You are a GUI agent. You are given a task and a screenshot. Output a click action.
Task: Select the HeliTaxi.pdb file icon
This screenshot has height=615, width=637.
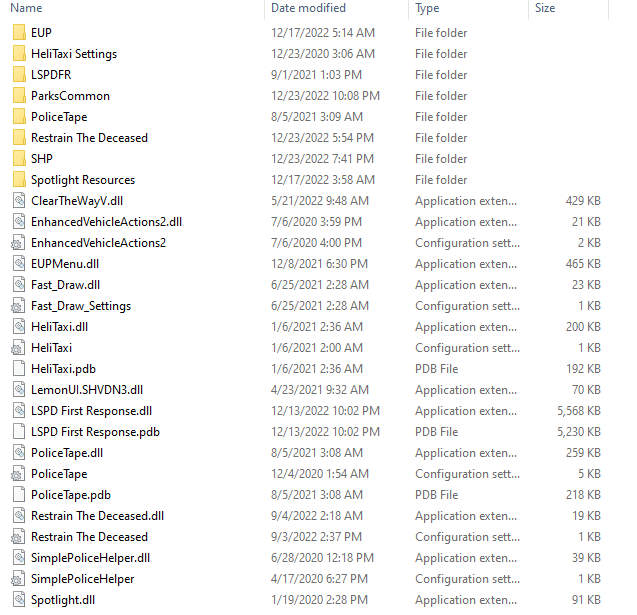tap(19, 369)
